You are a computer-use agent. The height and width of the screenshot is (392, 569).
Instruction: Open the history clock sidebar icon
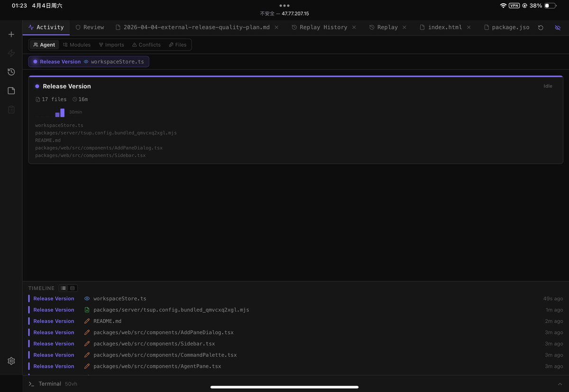[x=11, y=72]
